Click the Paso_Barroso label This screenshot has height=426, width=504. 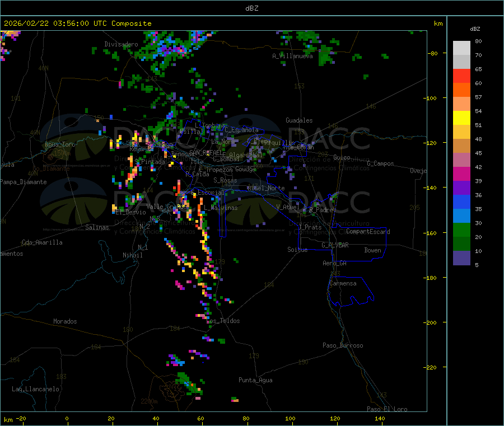[x=343, y=345]
